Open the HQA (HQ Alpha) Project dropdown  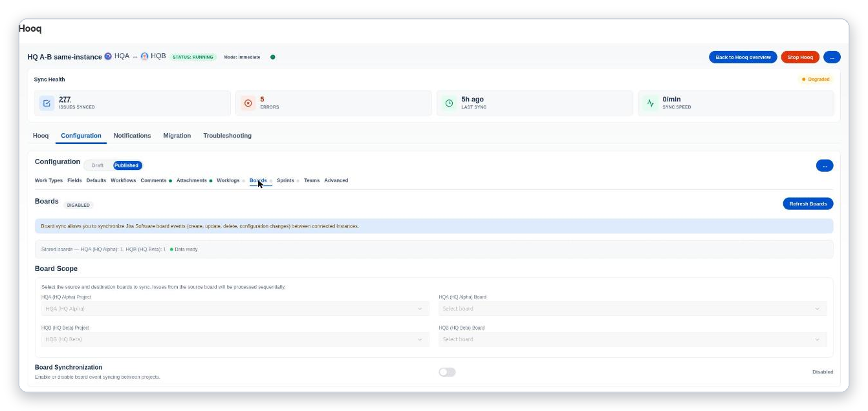tap(235, 309)
